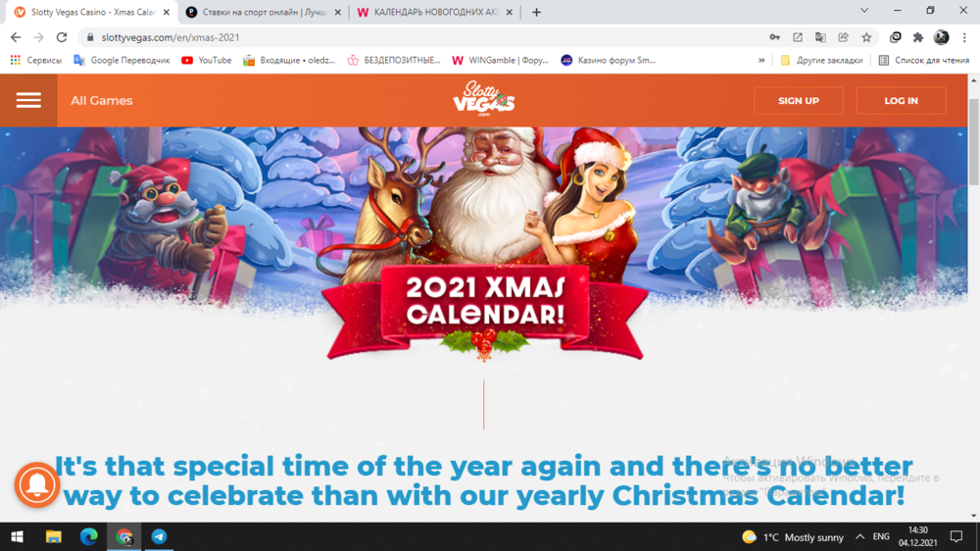
Task: Open the hamburger menu on Slotty Vegas
Action: tap(28, 100)
